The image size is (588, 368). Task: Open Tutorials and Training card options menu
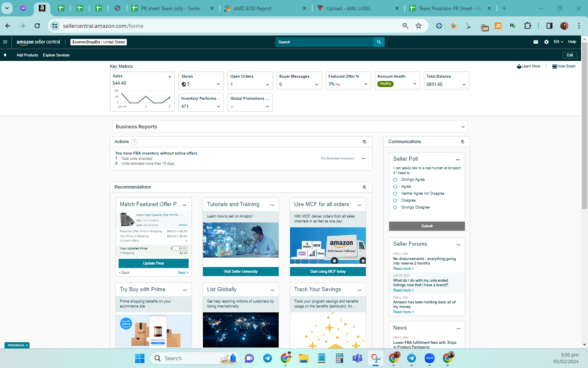pos(272,205)
